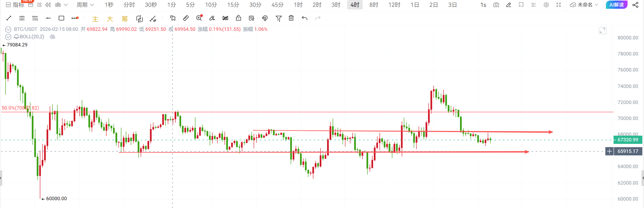The height and width of the screenshot is (208, 644).
Task: Click the AI解读 button
Action: tap(616, 5)
